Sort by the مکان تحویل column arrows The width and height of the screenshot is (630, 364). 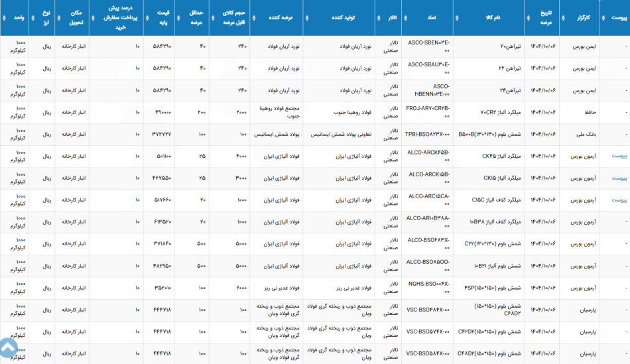pyautogui.click(x=58, y=18)
